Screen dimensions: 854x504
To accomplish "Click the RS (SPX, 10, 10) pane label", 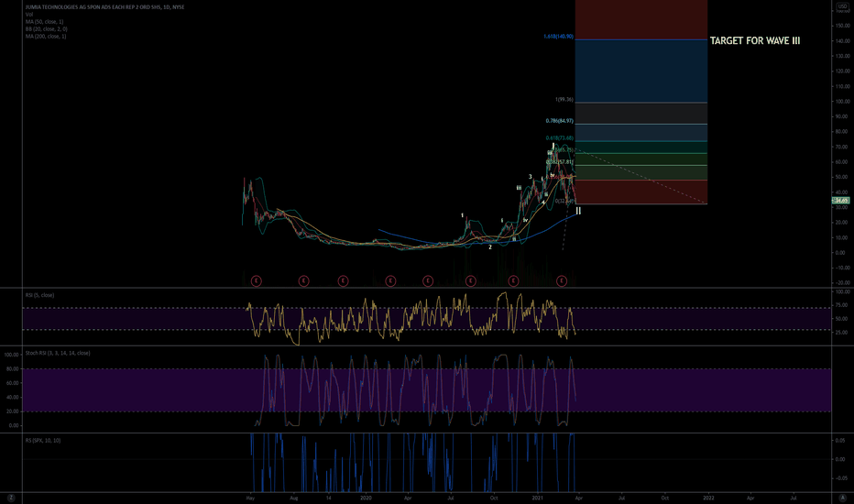I will (x=43, y=440).
